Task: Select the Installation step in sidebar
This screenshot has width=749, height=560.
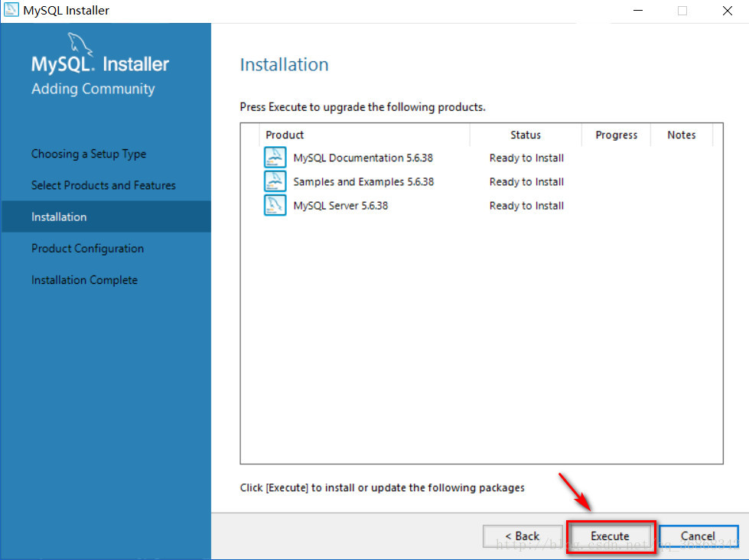Action: click(106, 217)
